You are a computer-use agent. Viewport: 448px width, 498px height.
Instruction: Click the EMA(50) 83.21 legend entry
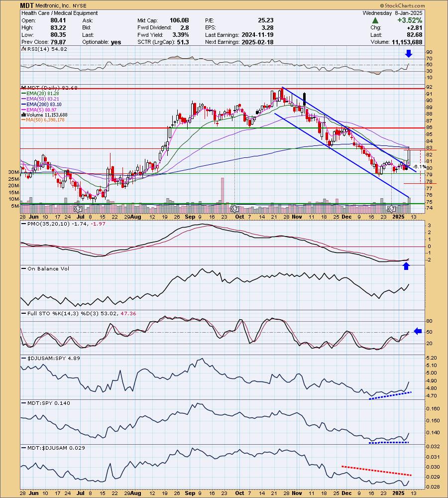[x=40, y=99]
